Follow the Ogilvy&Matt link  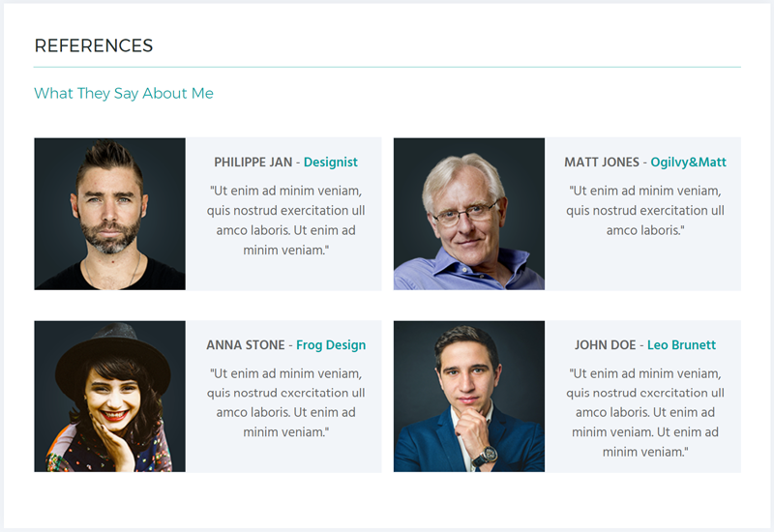(x=688, y=163)
